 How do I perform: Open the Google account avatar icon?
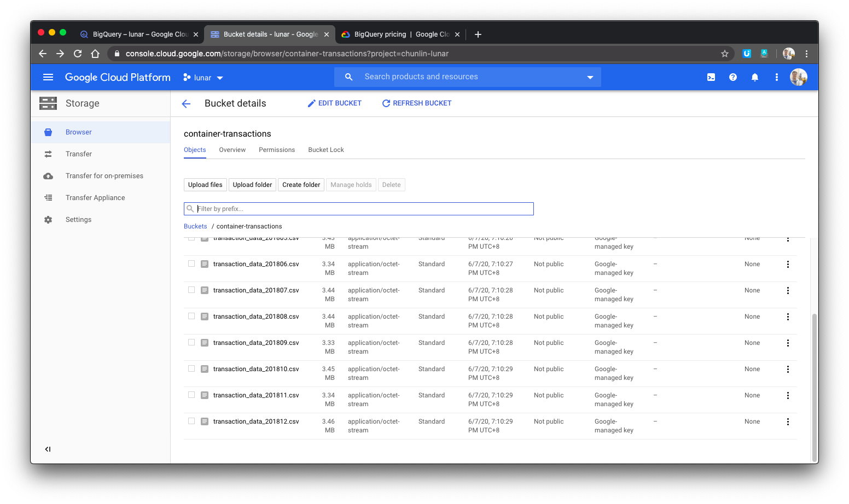click(x=798, y=77)
